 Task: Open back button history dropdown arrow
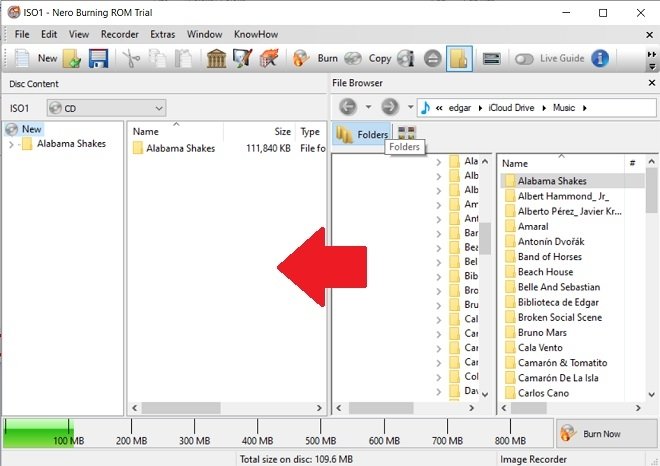coord(368,107)
